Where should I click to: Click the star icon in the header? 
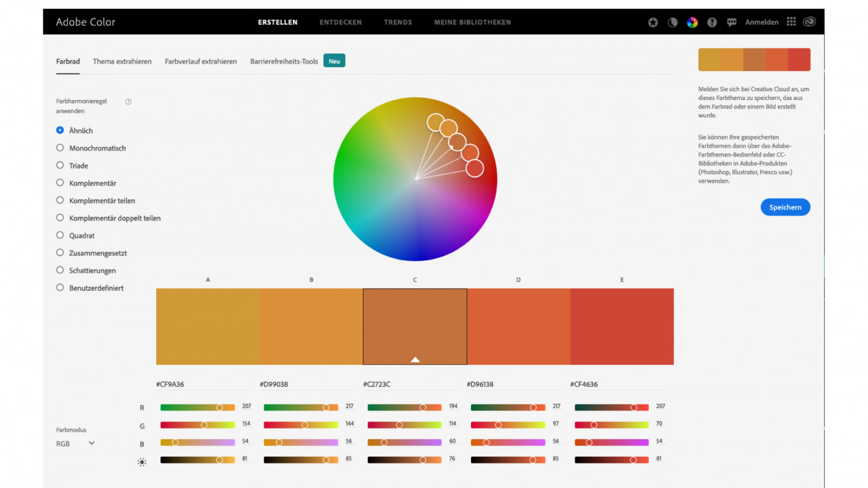pos(653,23)
